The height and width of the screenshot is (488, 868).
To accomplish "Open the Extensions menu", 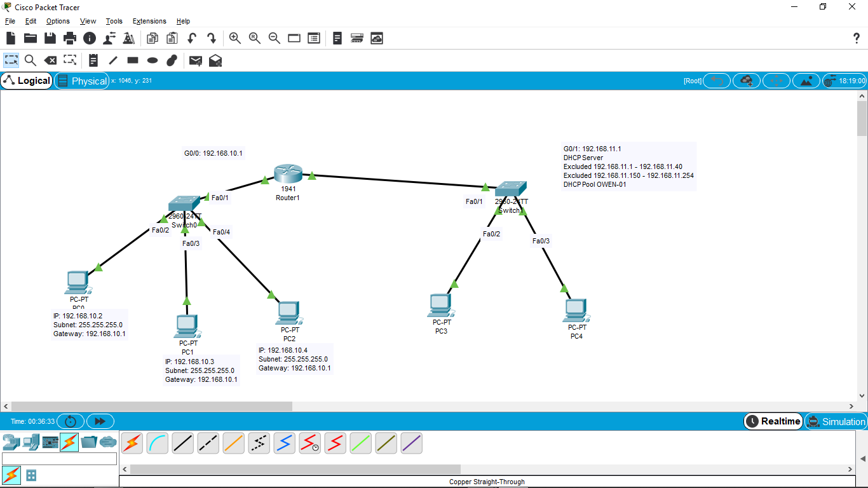I will tap(149, 21).
